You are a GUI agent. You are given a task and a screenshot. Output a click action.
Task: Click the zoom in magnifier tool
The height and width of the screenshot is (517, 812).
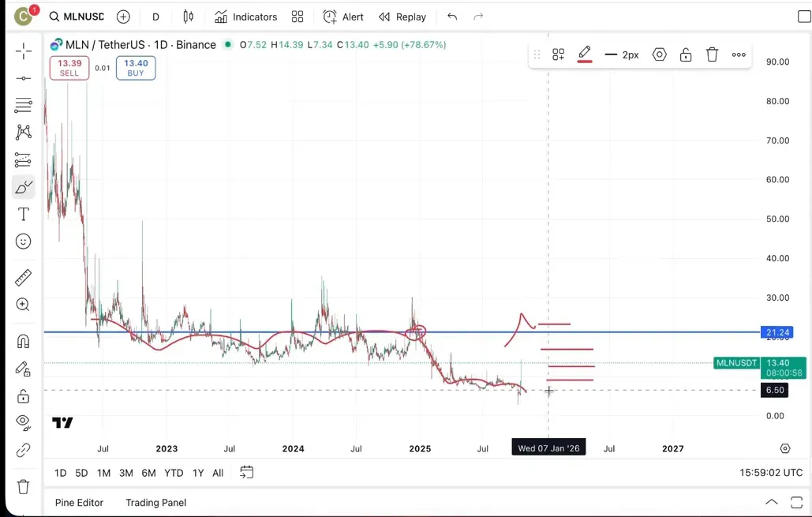(x=24, y=305)
